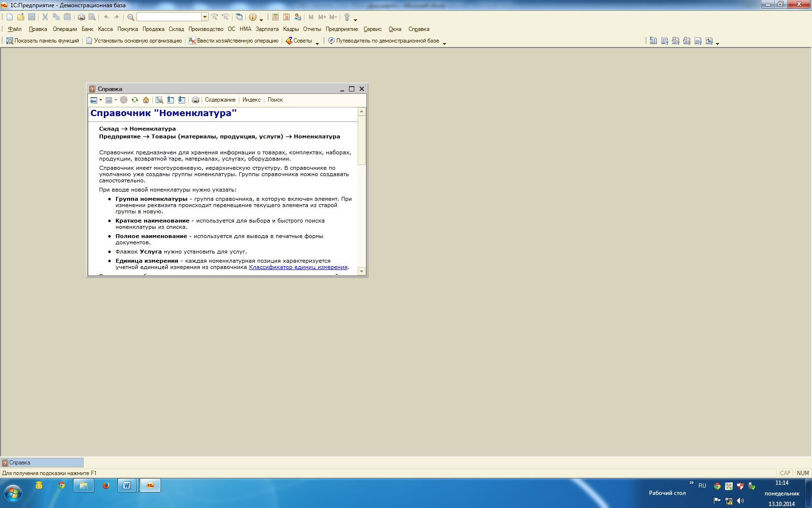Click the M- memory subtract button
This screenshot has width=812, height=508.
(333, 17)
